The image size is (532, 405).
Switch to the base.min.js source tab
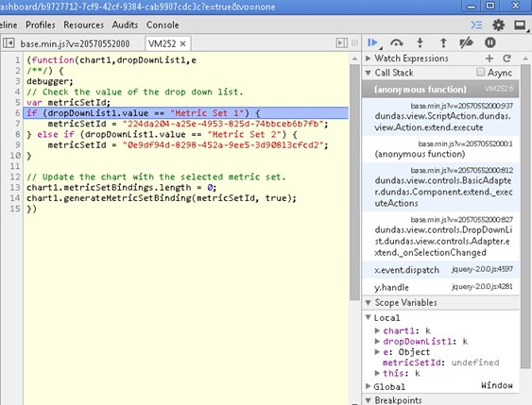tap(75, 43)
